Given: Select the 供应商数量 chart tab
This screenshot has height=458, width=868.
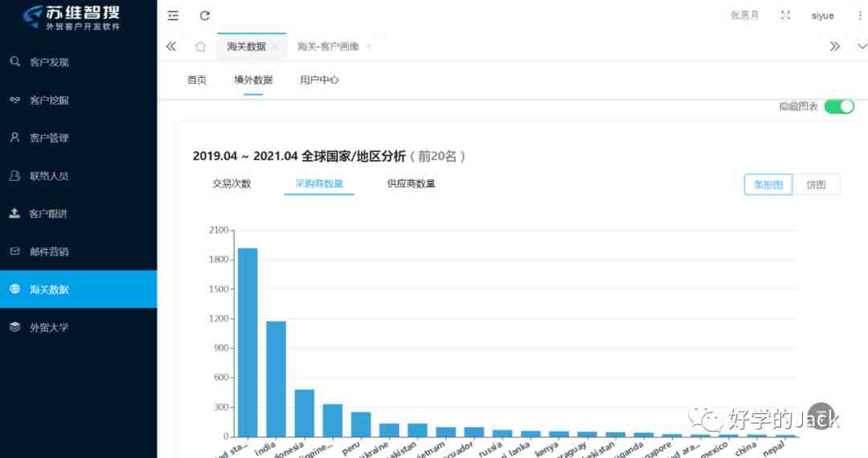Looking at the screenshot, I should pyautogui.click(x=411, y=184).
